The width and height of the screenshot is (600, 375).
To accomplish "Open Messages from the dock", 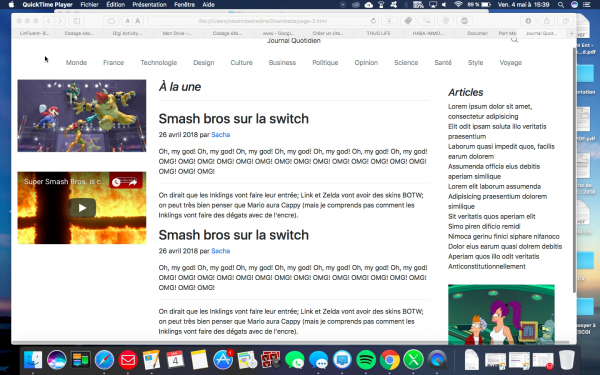I will click(x=318, y=360).
